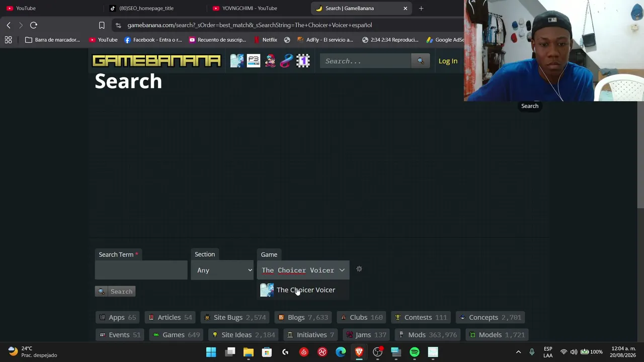
Task: Open a new browser tab
Action: pyautogui.click(x=421, y=8)
